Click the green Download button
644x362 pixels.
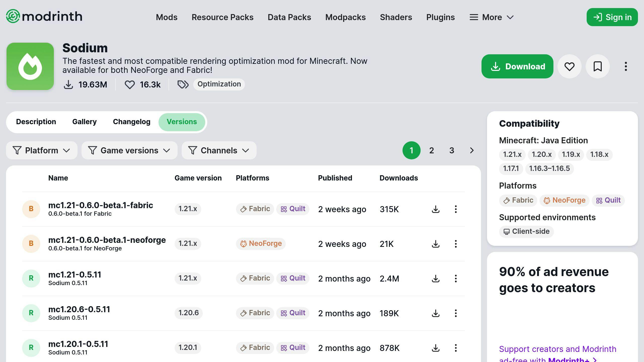(x=517, y=66)
